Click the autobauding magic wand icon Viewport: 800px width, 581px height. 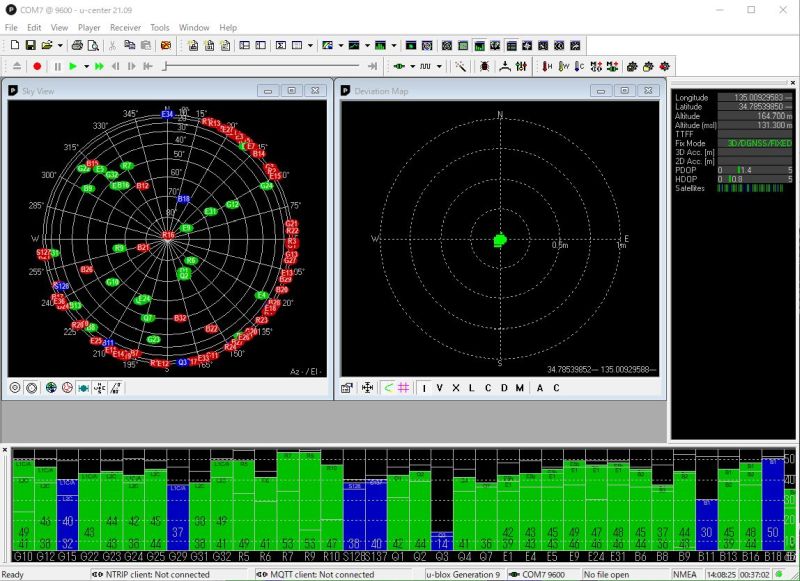(460, 66)
